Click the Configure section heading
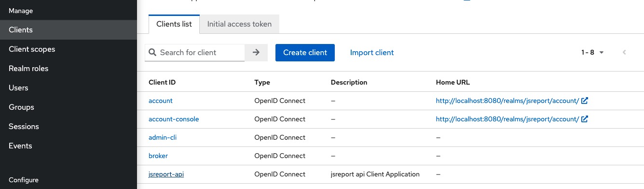 pos(24,180)
